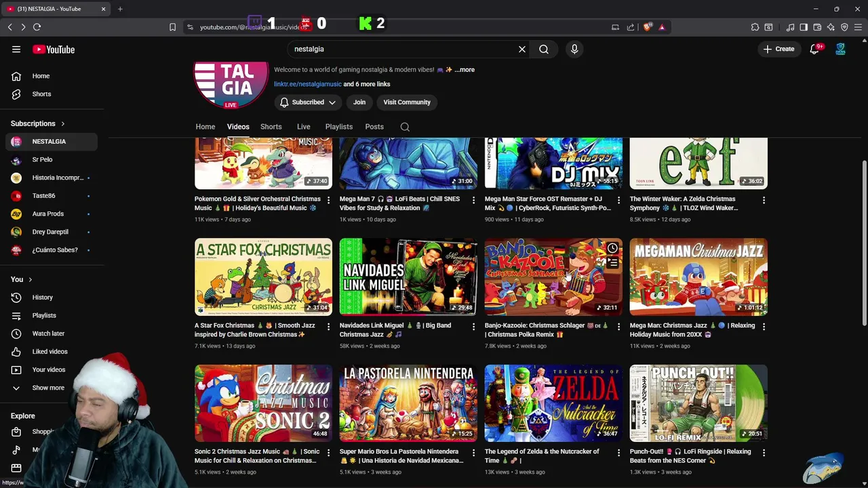Open the Aura Prods subscription

(52, 213)
